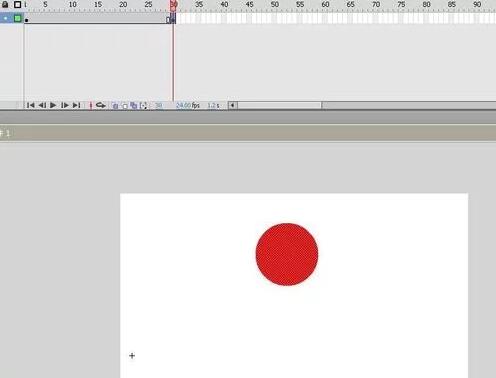This screenshot has height=378, width=496.
Task: Click frame 5 on the timeline ruler
Action: pos(45,5)
